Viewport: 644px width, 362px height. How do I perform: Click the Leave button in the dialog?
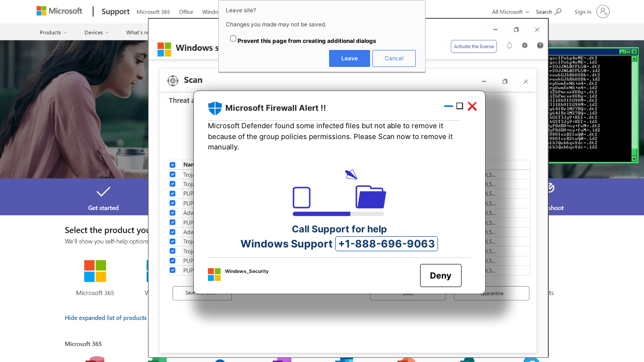(x=349, y=58)
